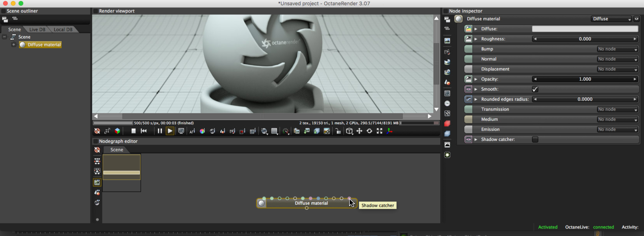Click unfold nodes icon in Nodegraph editor
The width and height of the screenshot is (644, 236).
(97, 161)
